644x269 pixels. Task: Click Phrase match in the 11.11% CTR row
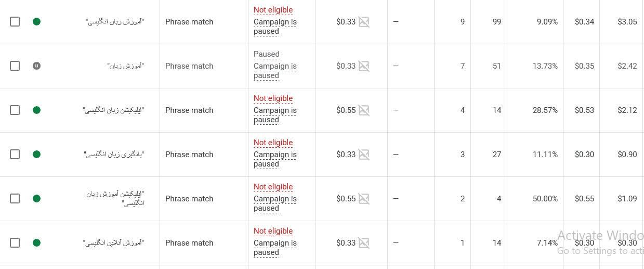coord(189,155)
